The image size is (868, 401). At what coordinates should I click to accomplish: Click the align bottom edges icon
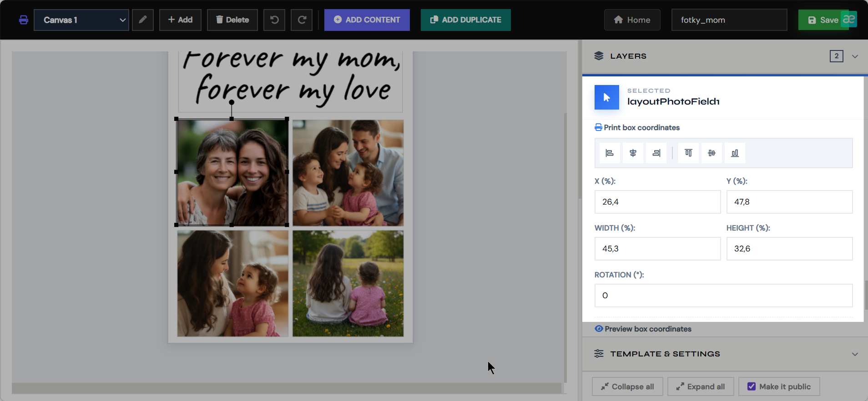coord(735,153)
